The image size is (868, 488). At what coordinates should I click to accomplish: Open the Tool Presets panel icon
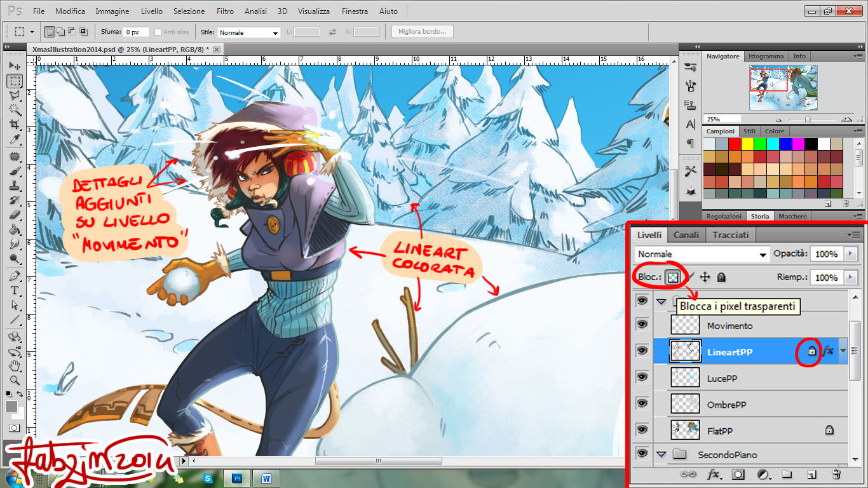[690, 170]
